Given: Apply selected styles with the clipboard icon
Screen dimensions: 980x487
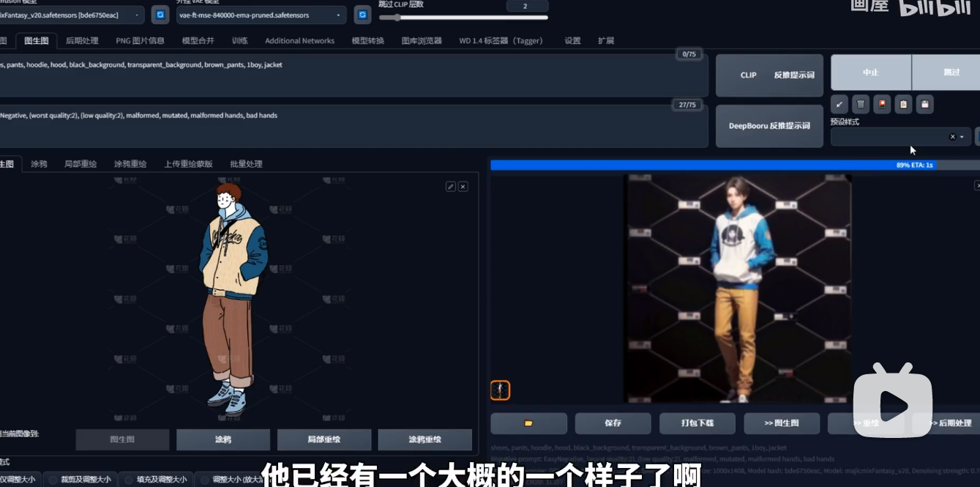Looking at the screenshot, I should [904, 104].
